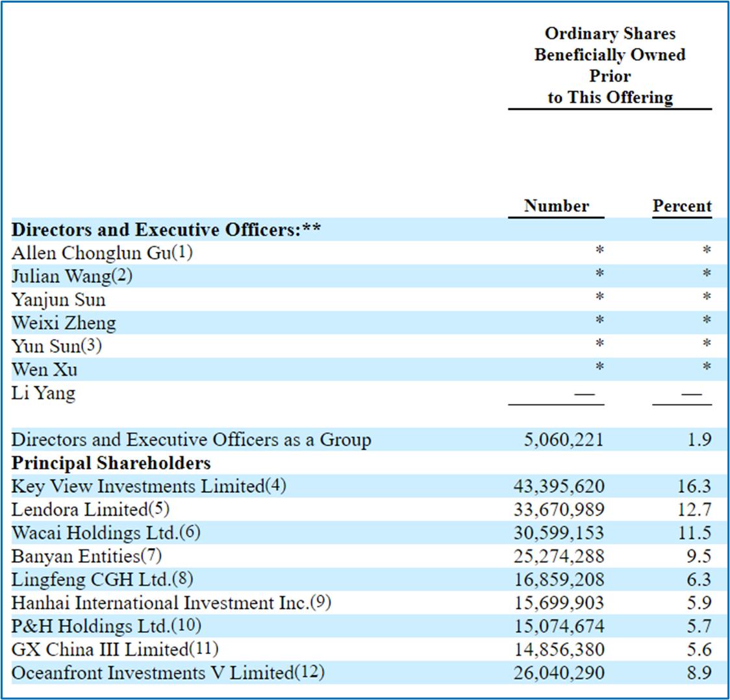Open footnote (2) next to Julian Wang
The image size is (730, 700).
coord(121,276)
